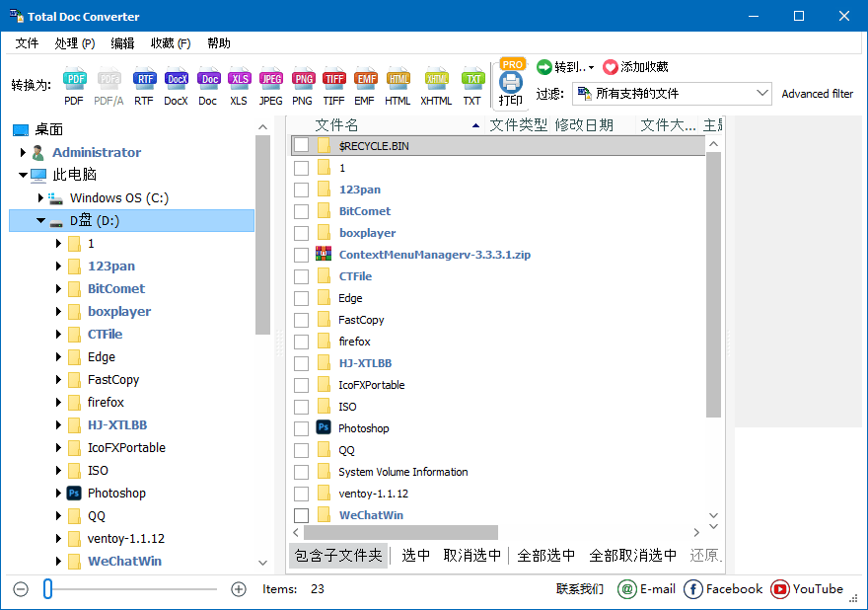This screenshot has width=868, height=610.
Task: Click 文件类型 column header
Action: tap(518, 125)
